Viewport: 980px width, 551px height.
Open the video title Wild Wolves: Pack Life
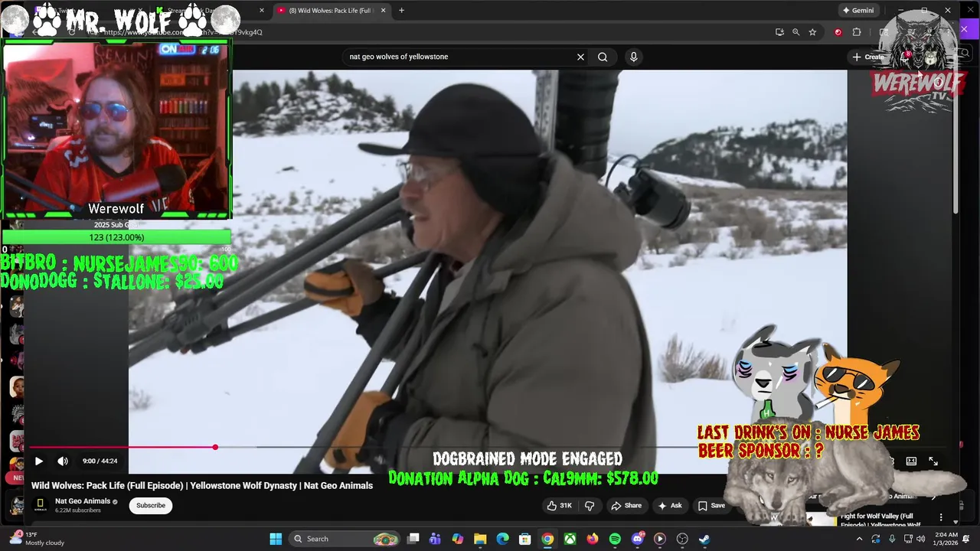point(202,485)
